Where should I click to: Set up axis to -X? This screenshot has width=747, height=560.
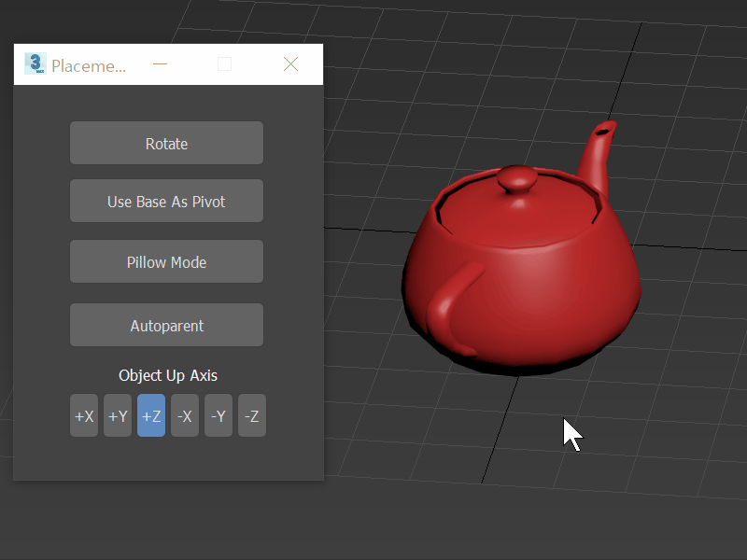coord(185,415)
